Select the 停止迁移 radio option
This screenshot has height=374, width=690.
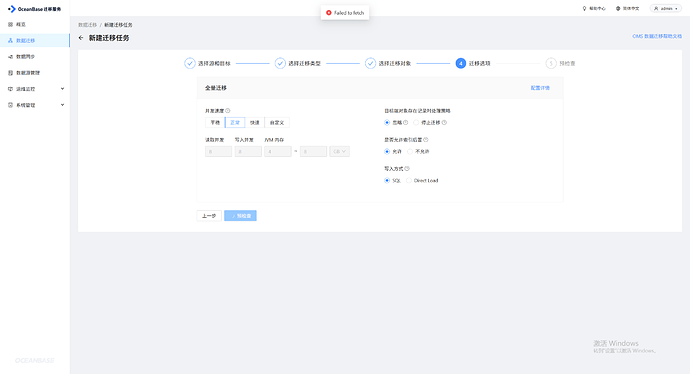[x=416, y=123]
